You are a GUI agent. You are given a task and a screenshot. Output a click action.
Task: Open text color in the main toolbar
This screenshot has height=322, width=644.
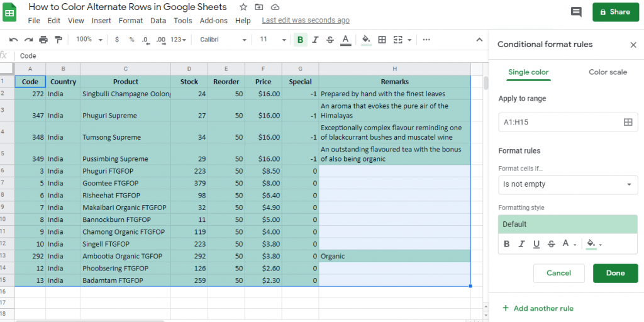346,40
